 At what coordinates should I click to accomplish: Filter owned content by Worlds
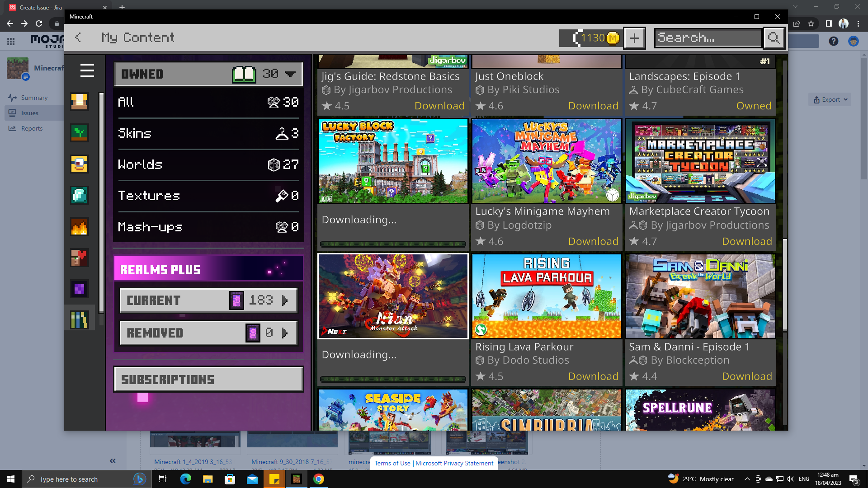pos(208,164)
